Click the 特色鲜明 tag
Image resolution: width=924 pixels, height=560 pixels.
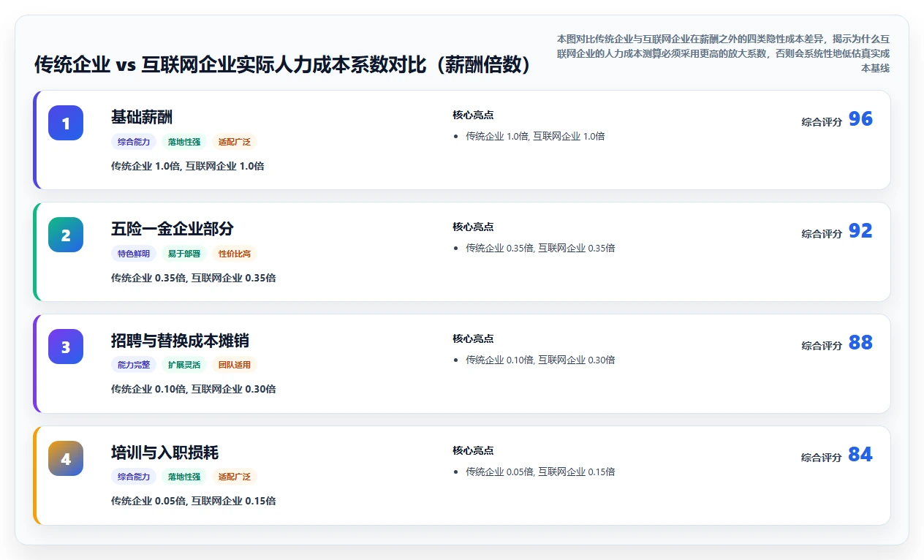coord(134,254)
